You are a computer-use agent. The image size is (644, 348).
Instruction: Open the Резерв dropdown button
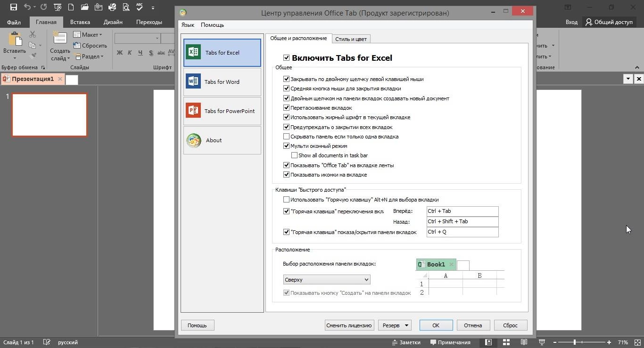pyautogui.click(x=395, y=325)
